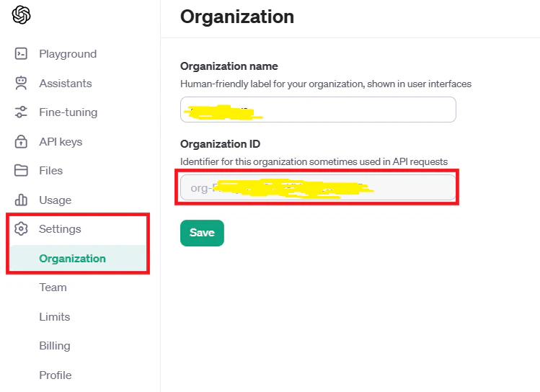Go to Billing settings
540x392 pixels.
click(54, 346)
